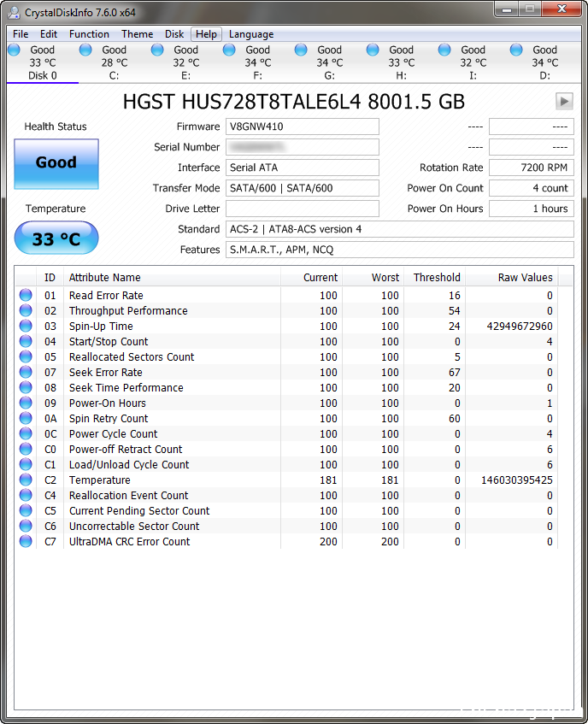Click the Interface field Serial ATA
Screen dimensions: 588x724
tap(303, 168)
